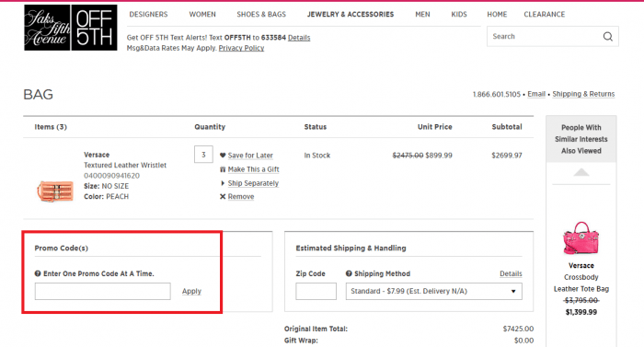The image size is (644, 347).
Task: Click the item number 0400090941620
Action: click(111, 176)
